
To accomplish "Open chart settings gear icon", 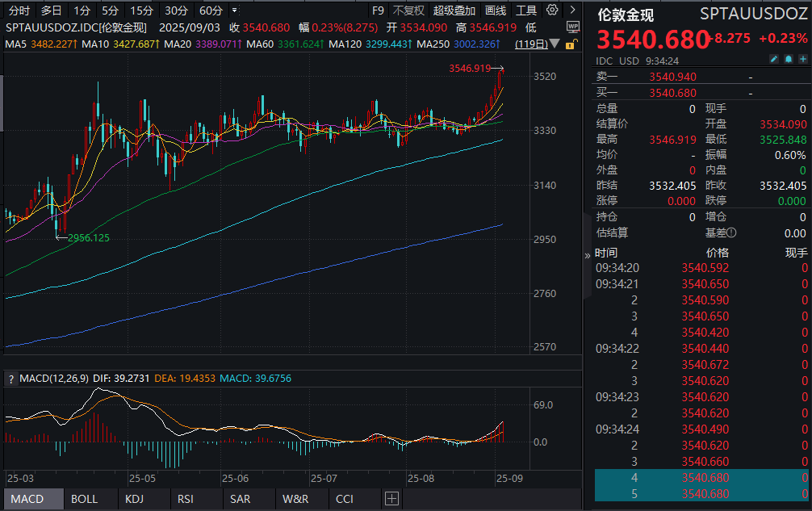I will coord(552,10).
